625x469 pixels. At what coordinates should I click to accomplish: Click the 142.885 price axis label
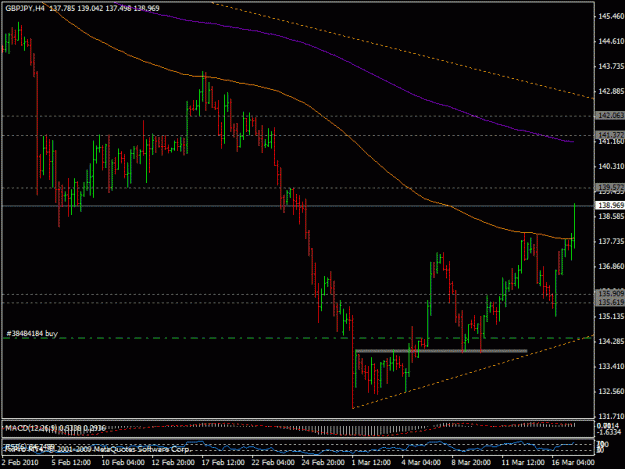[x=611, y=91]
